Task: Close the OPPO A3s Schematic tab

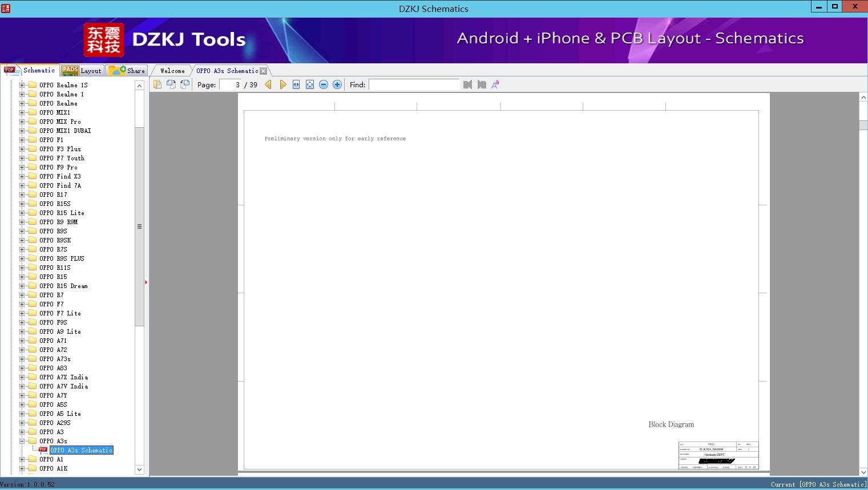Action: 263,71
